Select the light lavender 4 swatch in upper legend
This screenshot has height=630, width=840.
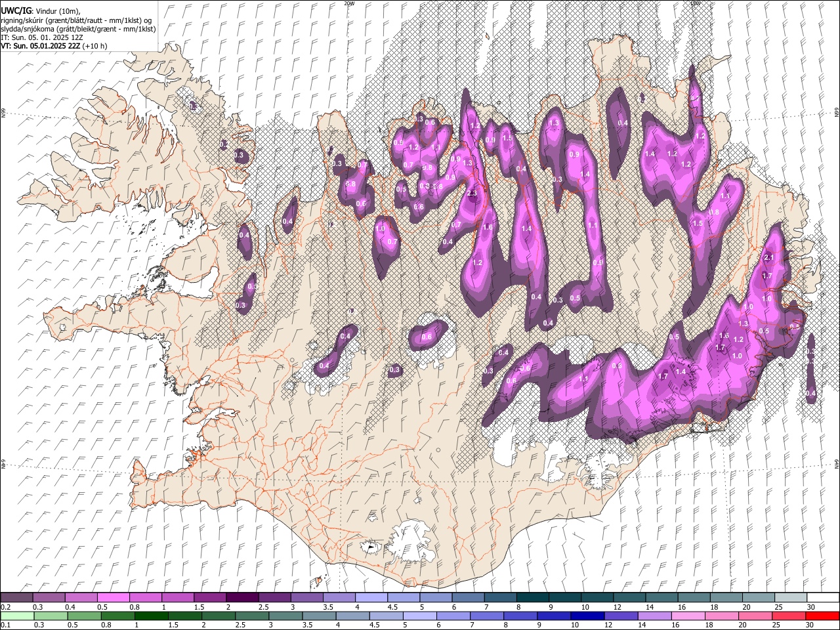[x=371, y=597]
